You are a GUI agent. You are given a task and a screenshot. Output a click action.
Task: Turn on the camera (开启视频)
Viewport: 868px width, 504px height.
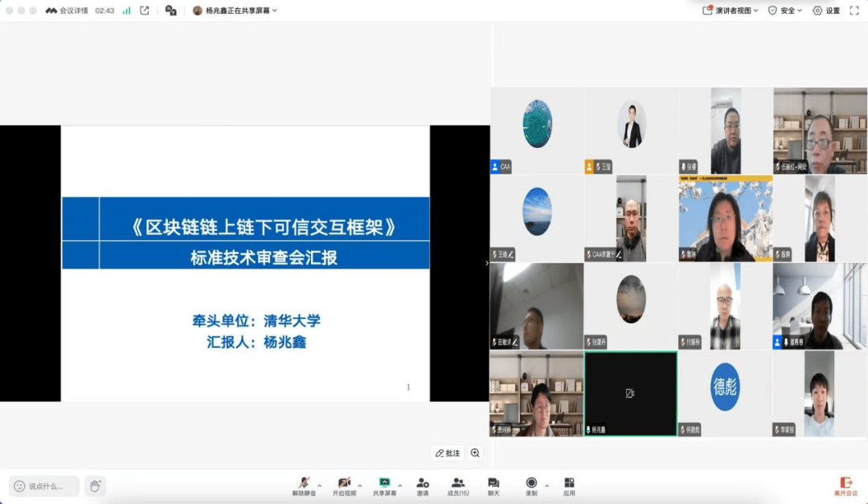[344, 486]
